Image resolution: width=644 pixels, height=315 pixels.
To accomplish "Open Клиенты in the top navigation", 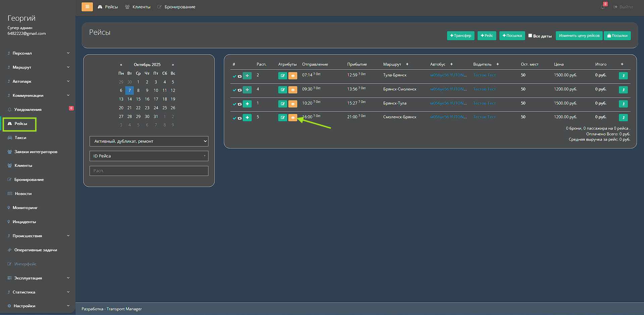I will click(x=138, y=7).
